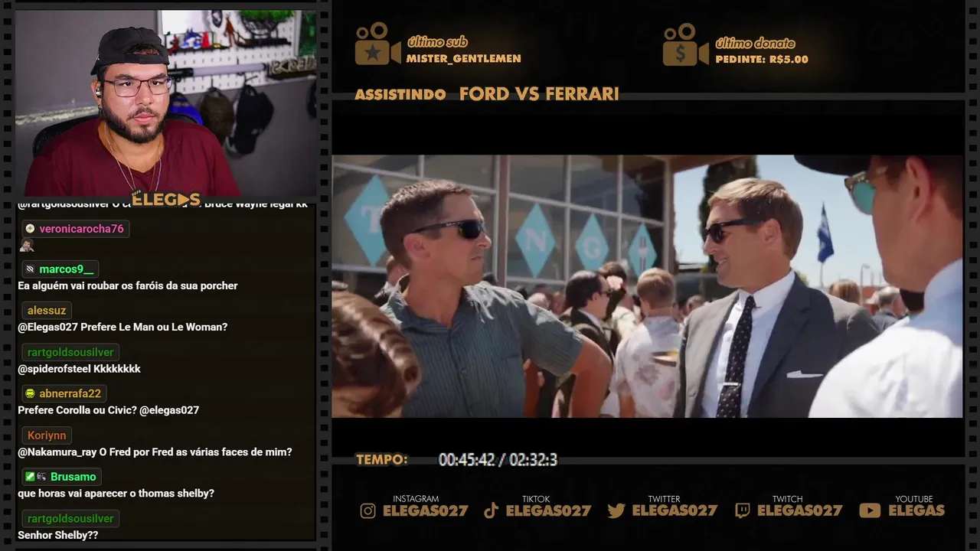Click the ELEGAS027 TikTok handle text
The image size is (980, 551).
click(x=548, y=510)
